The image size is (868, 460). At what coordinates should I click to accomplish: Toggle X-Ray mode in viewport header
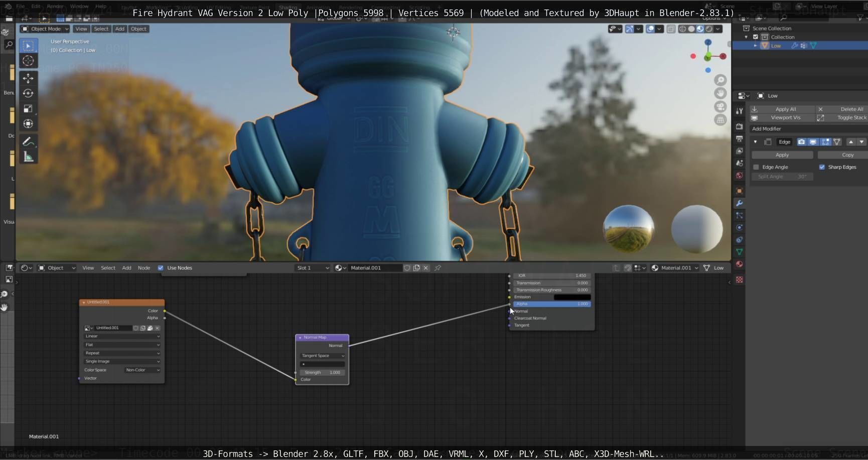pos(671,29)
